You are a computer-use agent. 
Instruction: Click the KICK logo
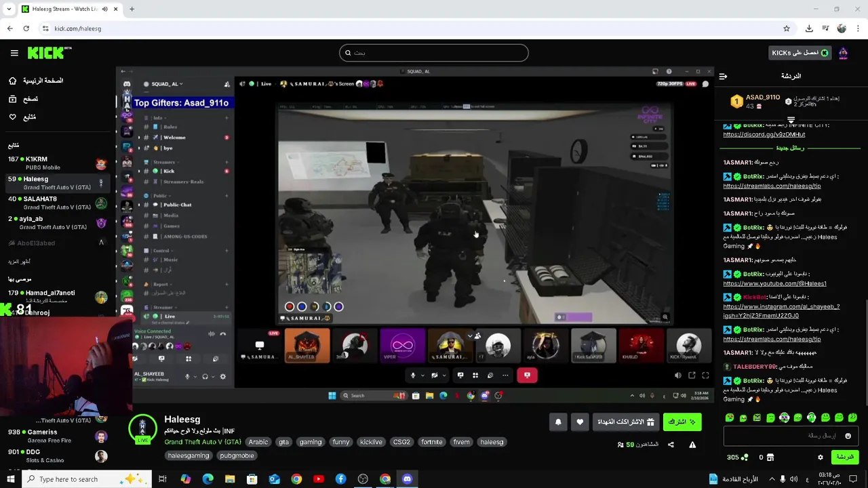coord(50,53)
